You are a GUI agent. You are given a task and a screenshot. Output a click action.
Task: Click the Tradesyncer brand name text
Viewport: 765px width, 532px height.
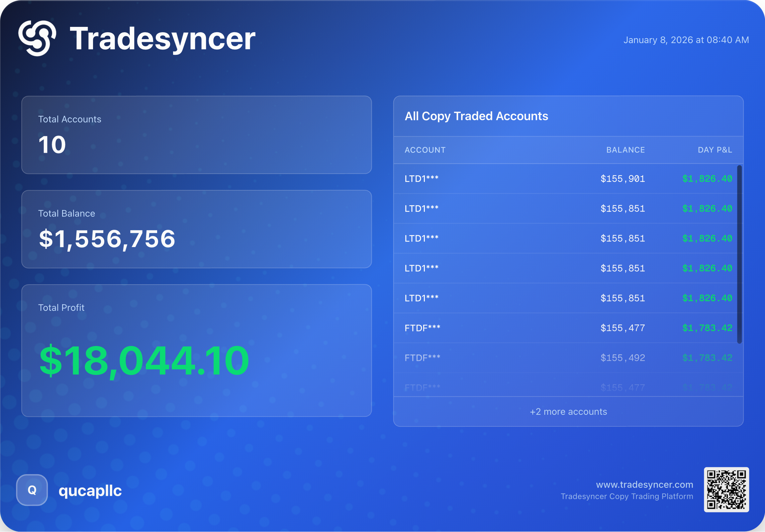point(162,39)
